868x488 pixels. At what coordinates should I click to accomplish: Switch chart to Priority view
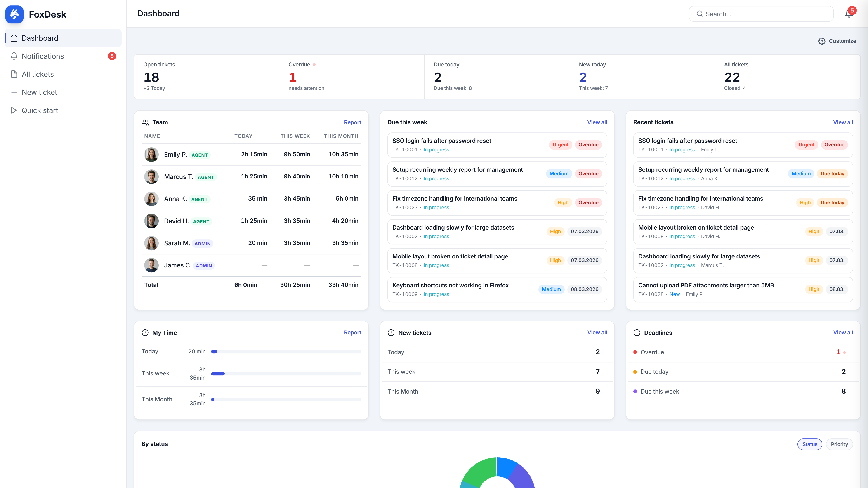tap(839, 444)
